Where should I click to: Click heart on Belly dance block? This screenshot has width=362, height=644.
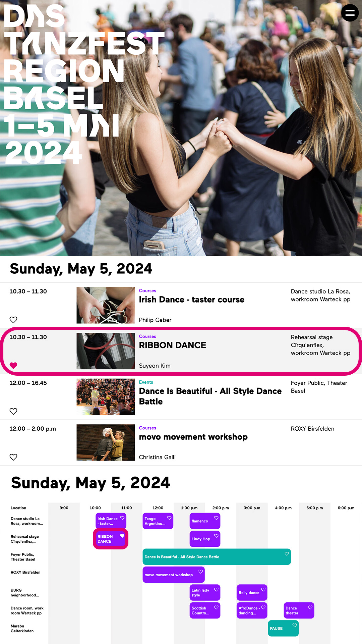(263, 589)
